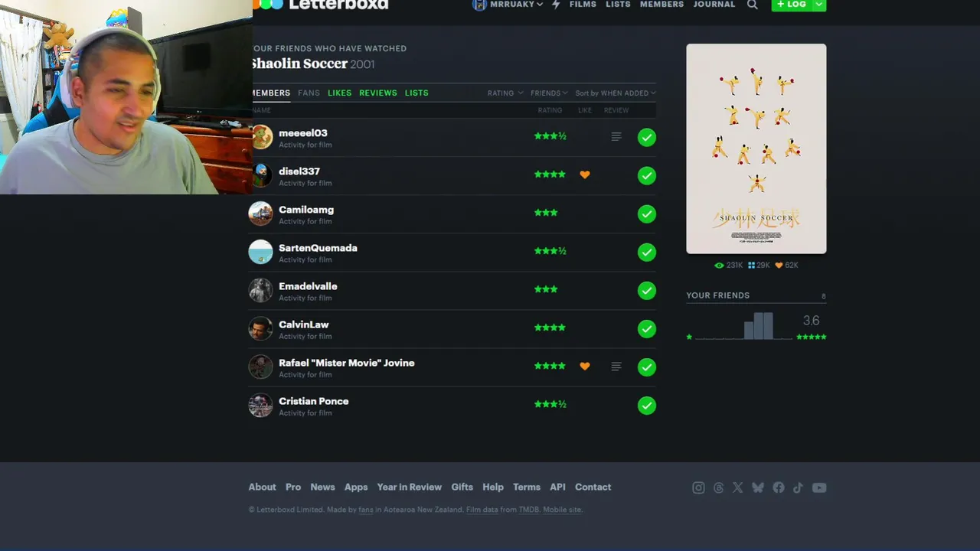Open the TMDB link in footer

pos(529,510)
